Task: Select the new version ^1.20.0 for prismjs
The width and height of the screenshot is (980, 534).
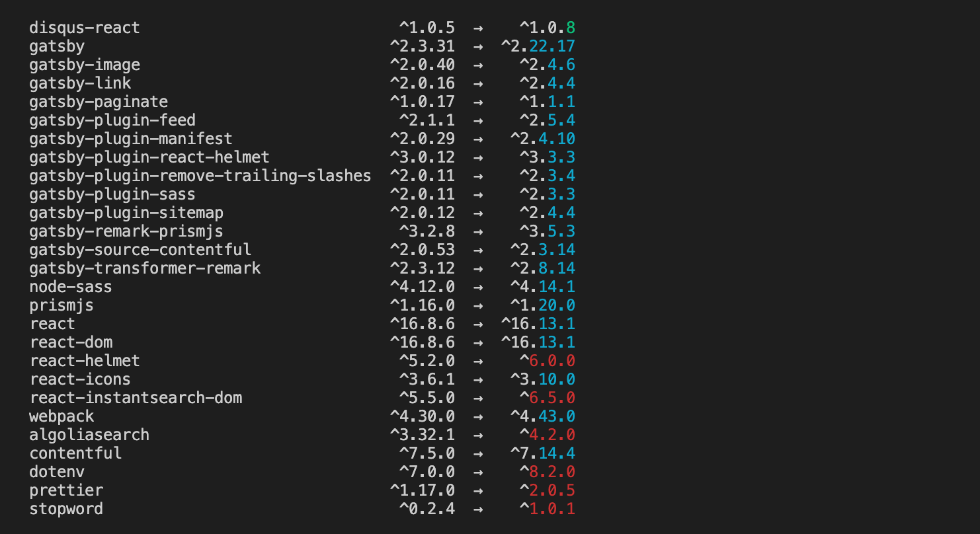Action: click(x=543, y=305)
